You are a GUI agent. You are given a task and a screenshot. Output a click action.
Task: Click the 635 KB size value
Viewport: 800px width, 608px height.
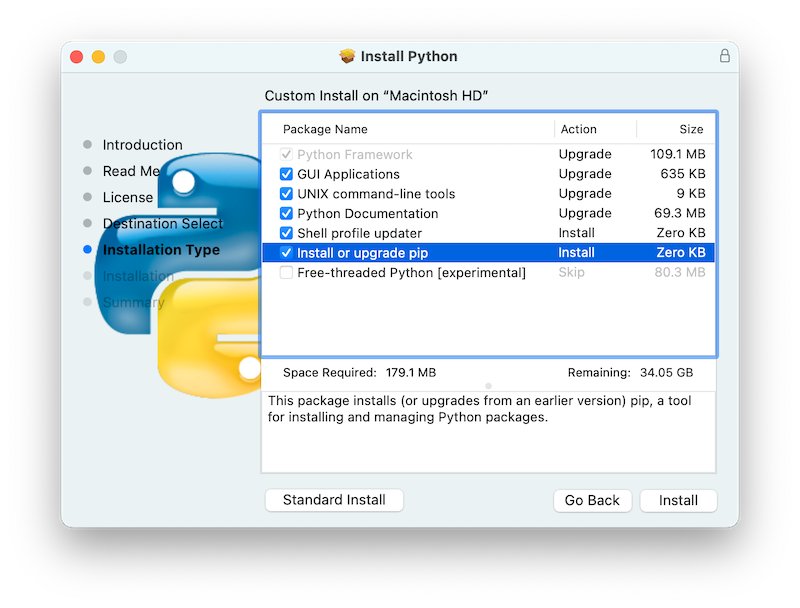pyautogui.click(x=683, y=174)
